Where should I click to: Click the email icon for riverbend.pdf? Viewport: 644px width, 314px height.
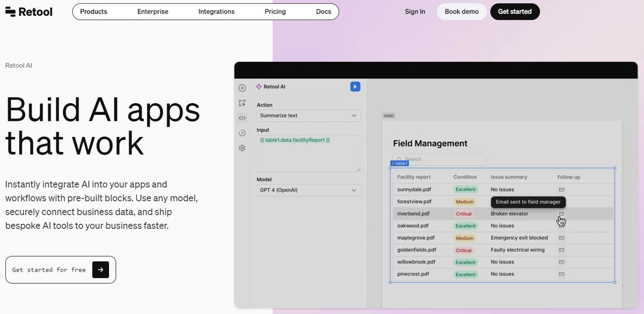pos(561,214)
